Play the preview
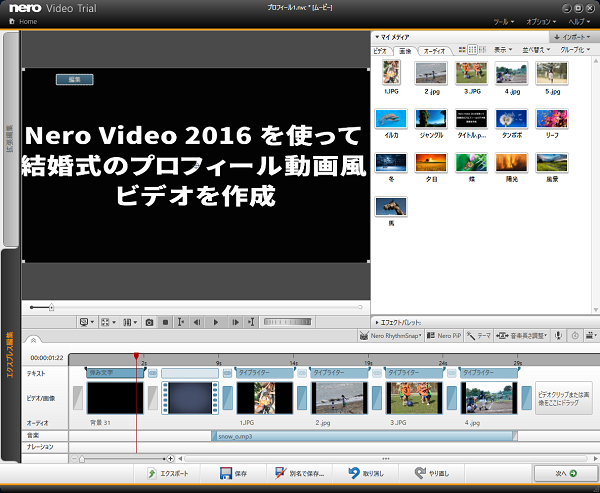The height and width of the screenshot is (493, 600). [x=215, y=322]
